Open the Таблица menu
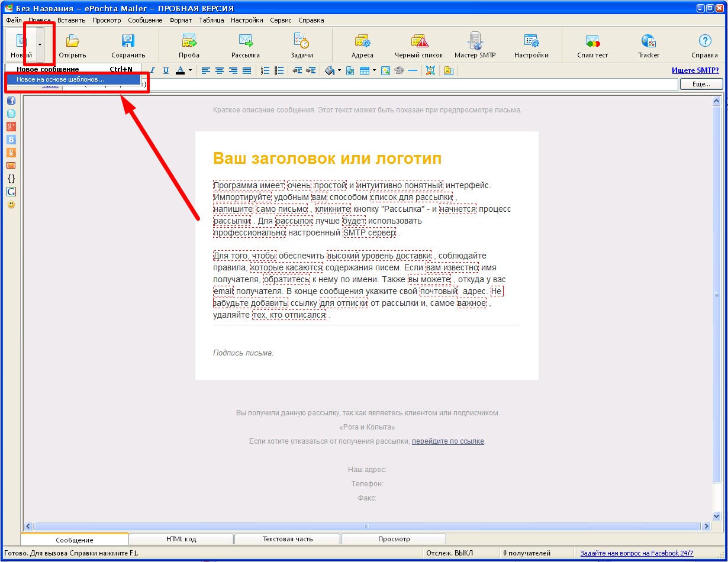 tap(211, 20)
